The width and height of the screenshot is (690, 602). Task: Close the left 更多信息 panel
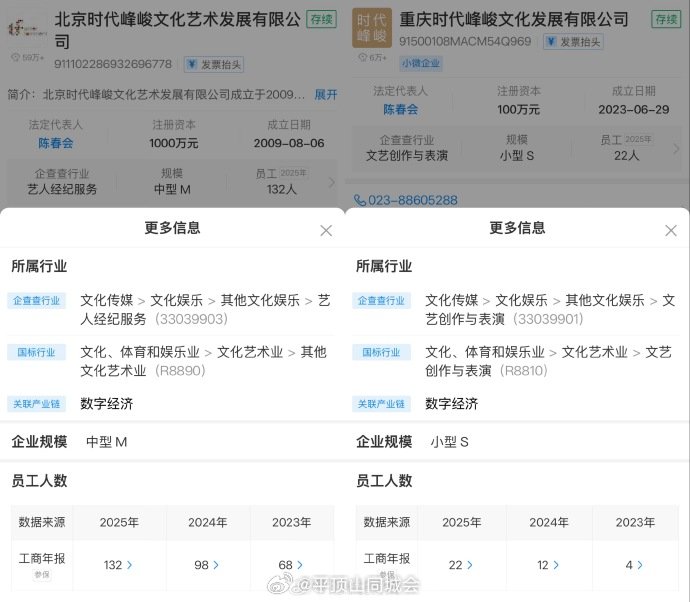click(x=326, y=231)
